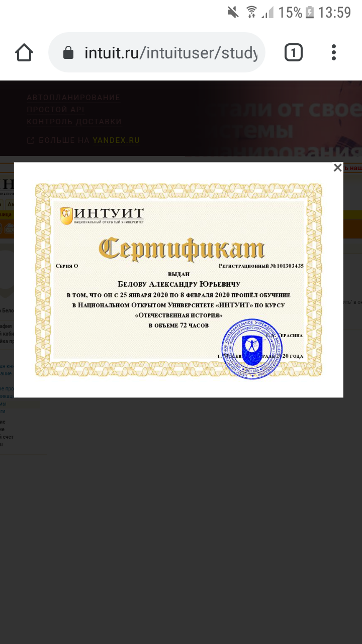Tap the 'АВТОПЛАНИРОВАНИЕ' ad text
The image size is (362, 644).
tap(73, 97)
